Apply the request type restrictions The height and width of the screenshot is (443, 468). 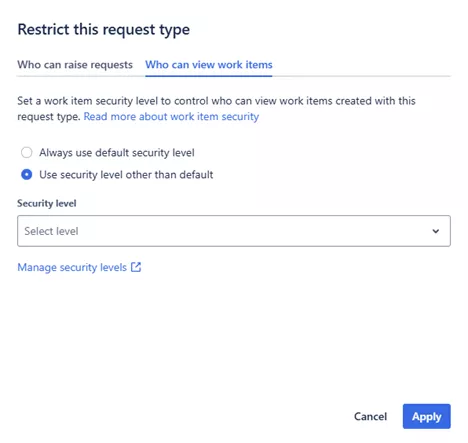427,416
